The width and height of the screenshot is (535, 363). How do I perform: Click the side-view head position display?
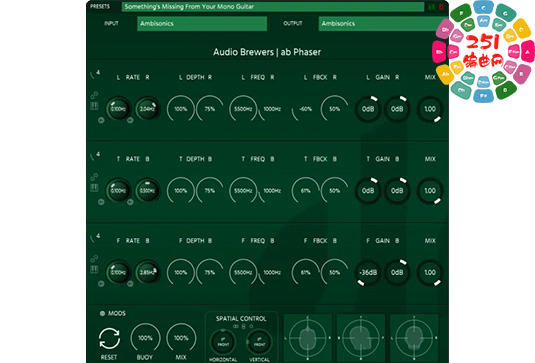[361, 338]
